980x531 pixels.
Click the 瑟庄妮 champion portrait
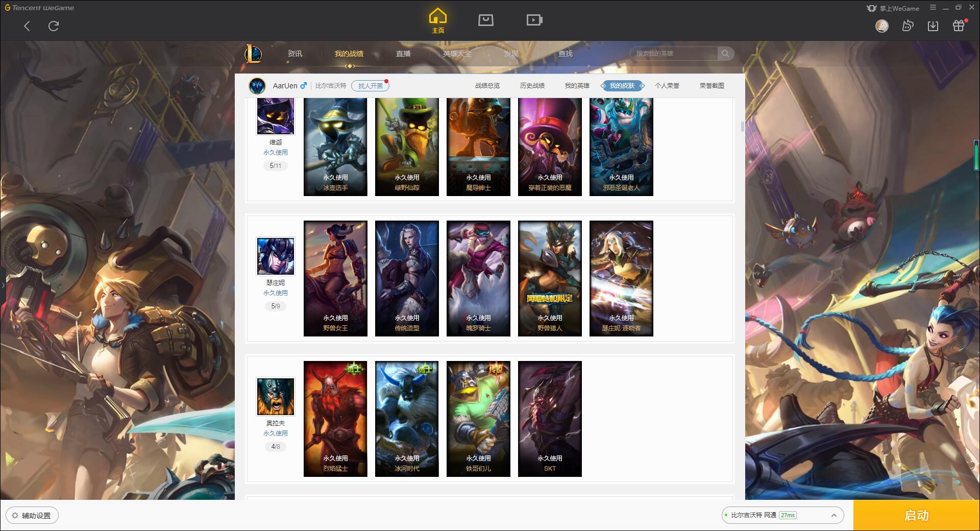tap(276, 256)
